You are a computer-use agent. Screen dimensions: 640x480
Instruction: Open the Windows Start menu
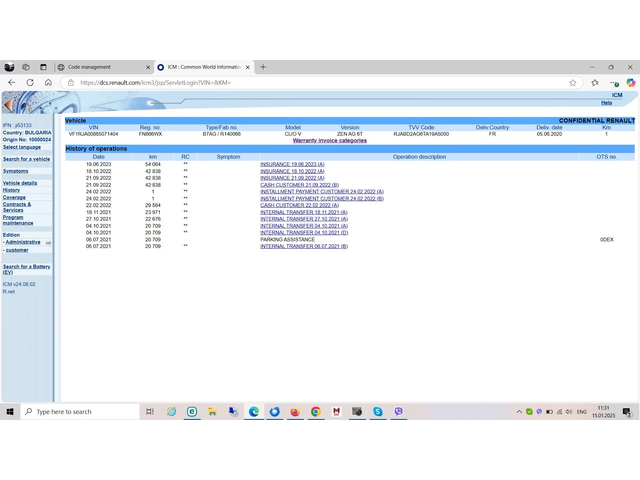coord(10,411)
